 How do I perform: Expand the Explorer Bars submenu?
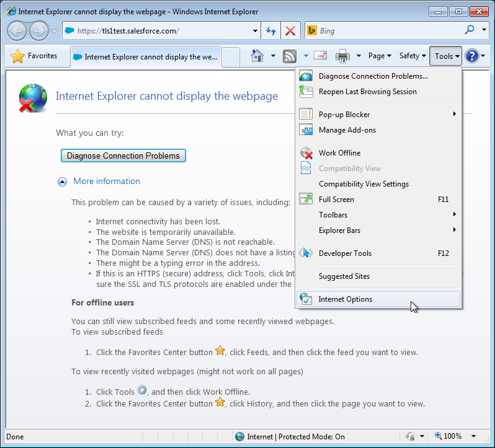pos(379,230)
